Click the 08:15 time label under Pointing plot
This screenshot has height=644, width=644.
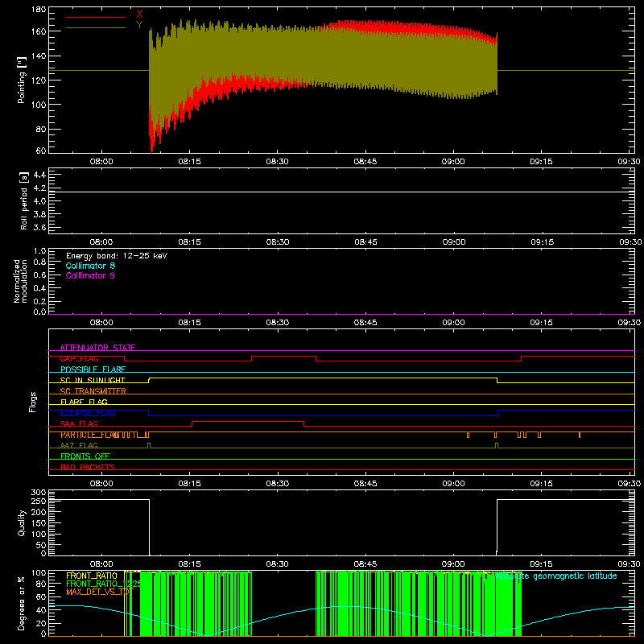[x=189, y=162]
